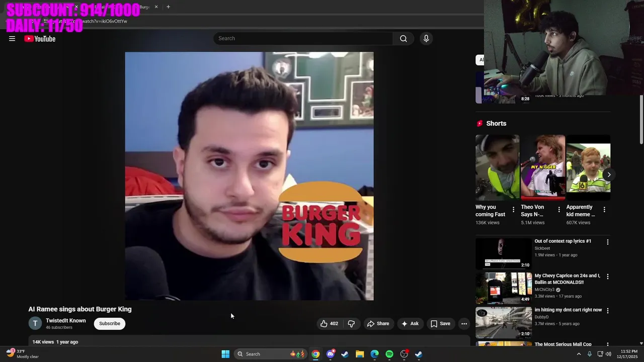644x362 pixels.
Task: Click the TwistedIt Known channel avatar
Action: pyautogui.click(x=35, y=324)
